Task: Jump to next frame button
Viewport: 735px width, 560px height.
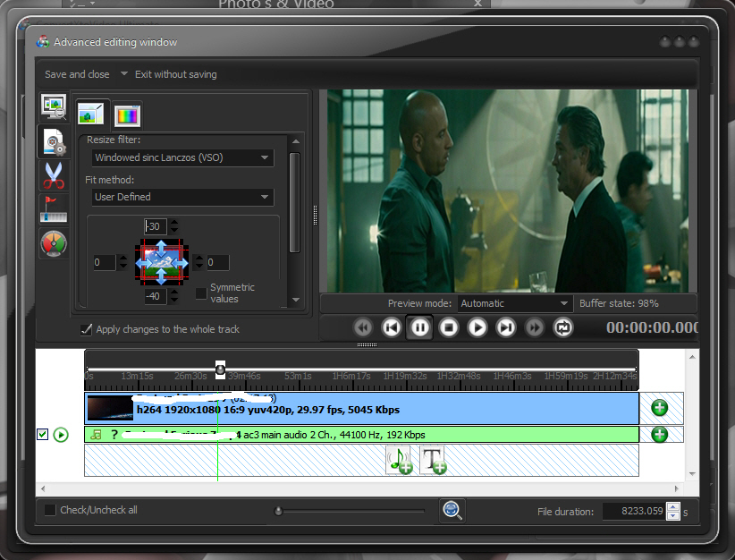Action: pos(506,327)
